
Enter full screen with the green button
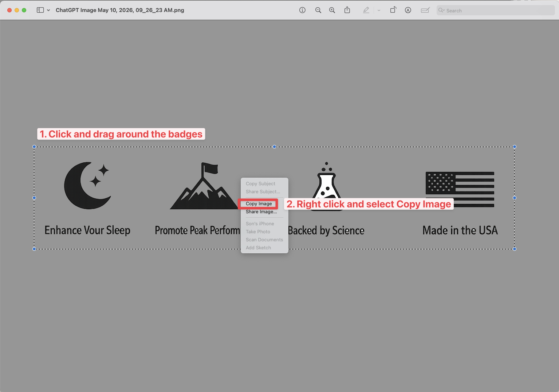pos(24,10)
